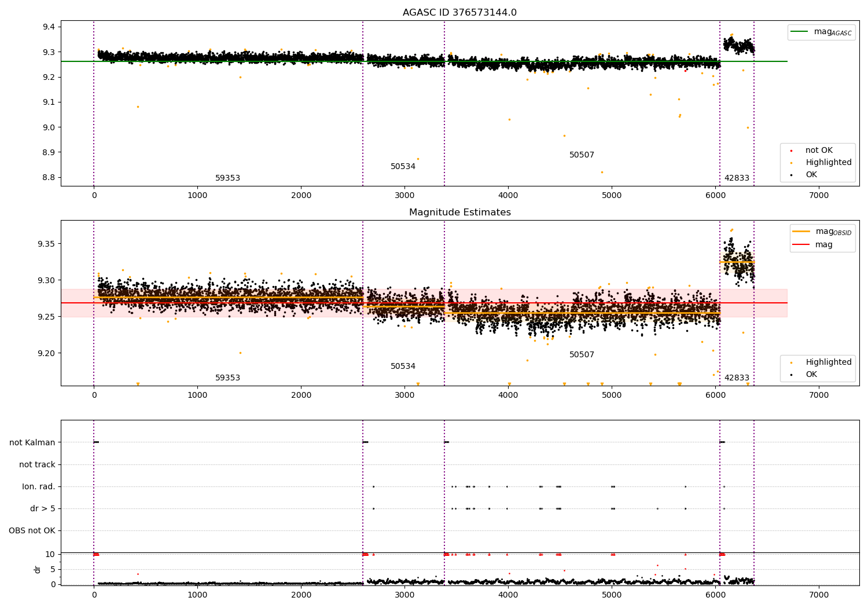Click the 9.30 y-axis tick label
The image size is (868, 608).
(x=46, y=281)
